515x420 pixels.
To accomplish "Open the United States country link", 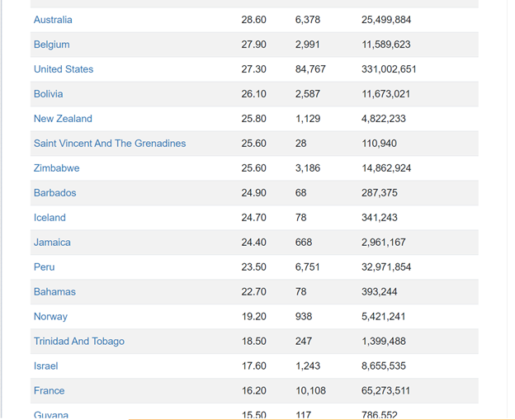I will (x=64, y=69).
